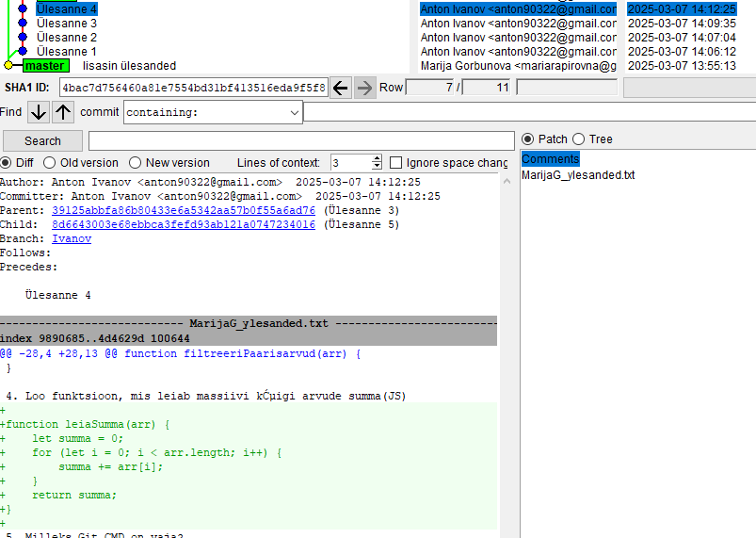Increase the lines of context stepper
This screenshot has height=538, width=756.
tap(377, 158)
